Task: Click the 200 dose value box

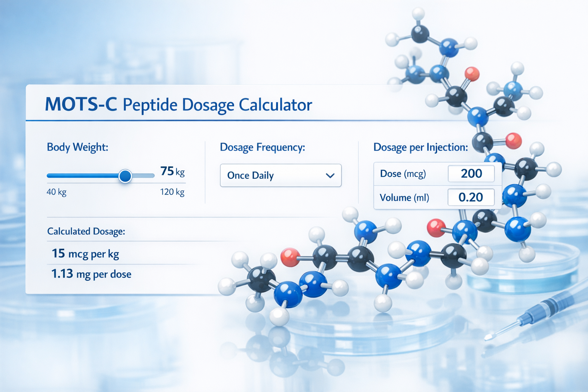Action: click(471, 173)
